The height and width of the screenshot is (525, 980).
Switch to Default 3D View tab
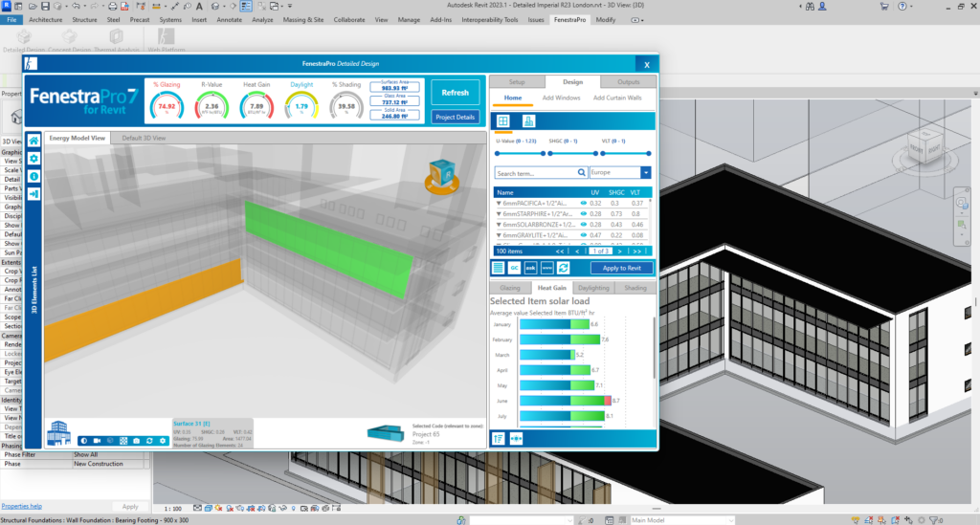coord(144,138)
